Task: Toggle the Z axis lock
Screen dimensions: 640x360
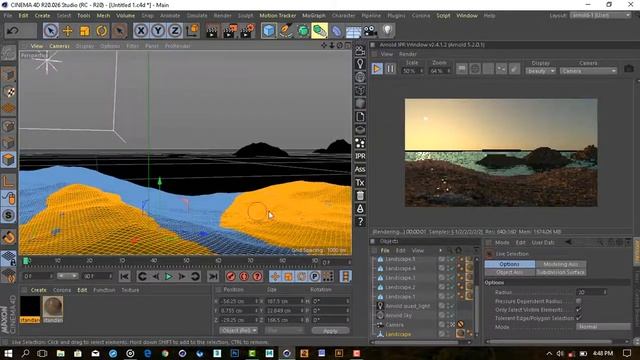Action: click(175, 31)
